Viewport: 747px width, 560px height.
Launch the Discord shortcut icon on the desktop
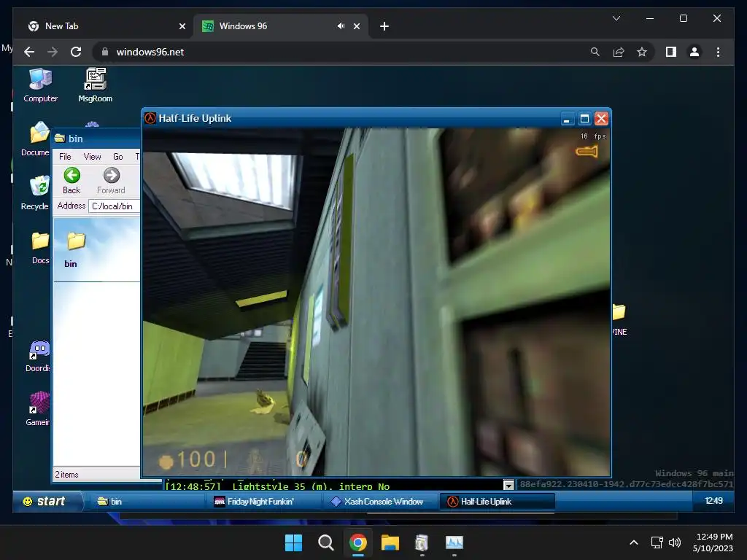pos(39,355)
